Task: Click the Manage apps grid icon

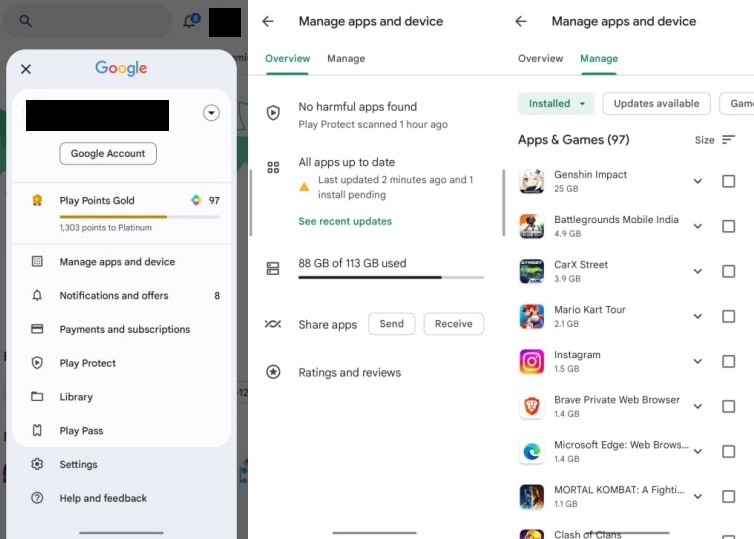Action: (37, 261)
